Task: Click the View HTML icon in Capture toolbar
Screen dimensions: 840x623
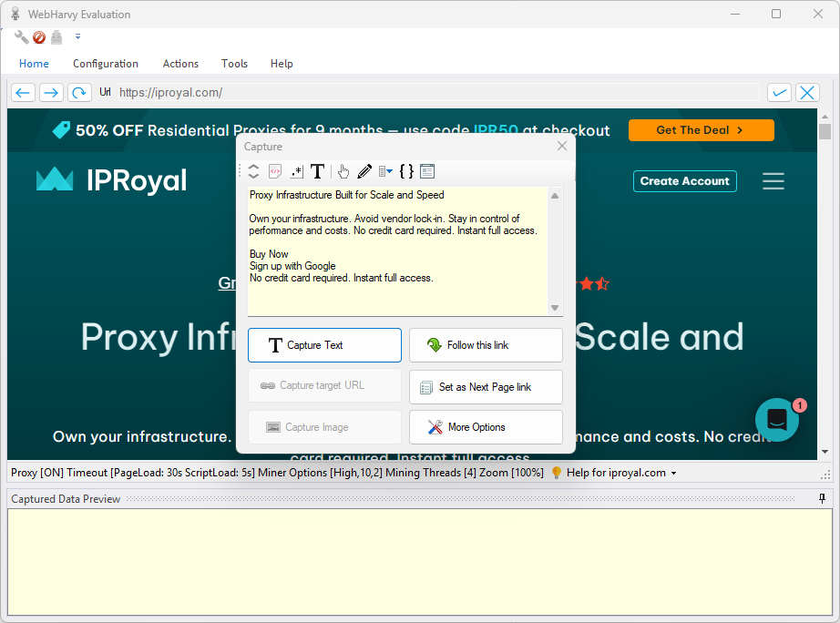Action: point(275,171)
